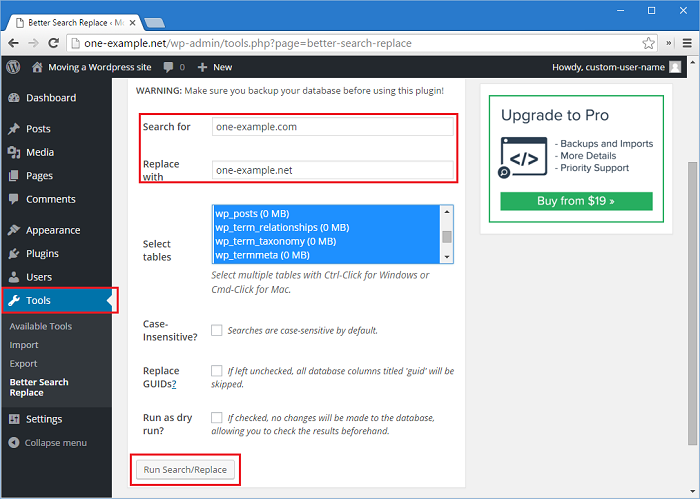Open a new browser tab

[155, 23]
